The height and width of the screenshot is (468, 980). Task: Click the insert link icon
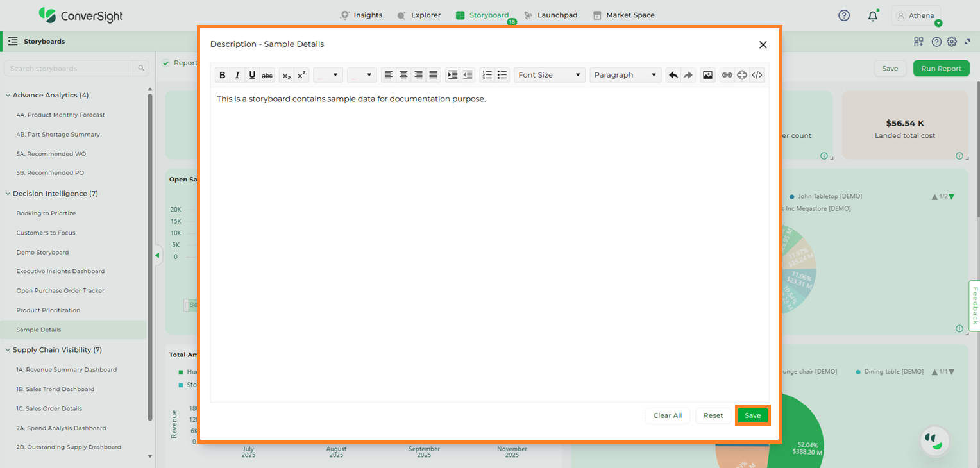coord(727,75)
